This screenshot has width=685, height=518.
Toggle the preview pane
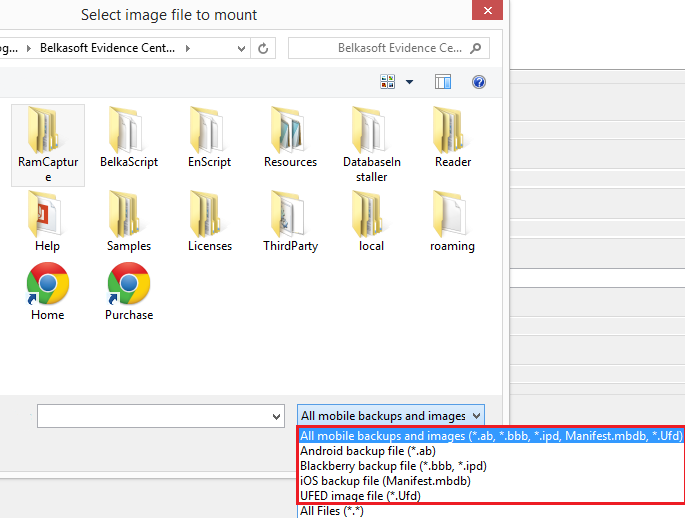pos(443,82)
